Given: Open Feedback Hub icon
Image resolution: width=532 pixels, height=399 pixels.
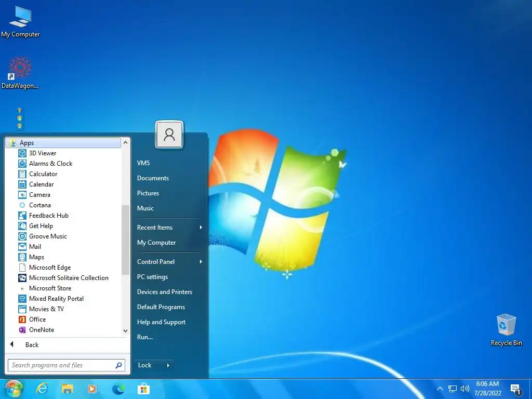Looking at the screenshot, I should [22, 216].
